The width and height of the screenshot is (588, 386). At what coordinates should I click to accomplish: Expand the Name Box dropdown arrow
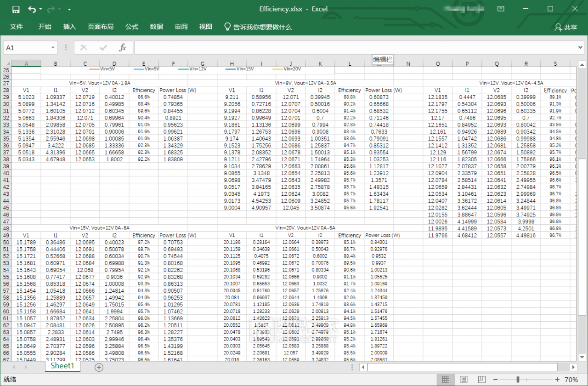(x=53, y=48)
